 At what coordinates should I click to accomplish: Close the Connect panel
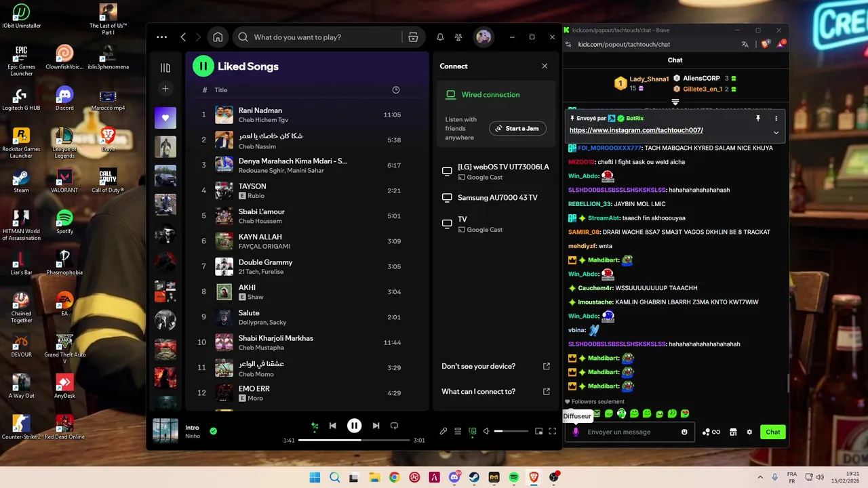pos(545,66)
